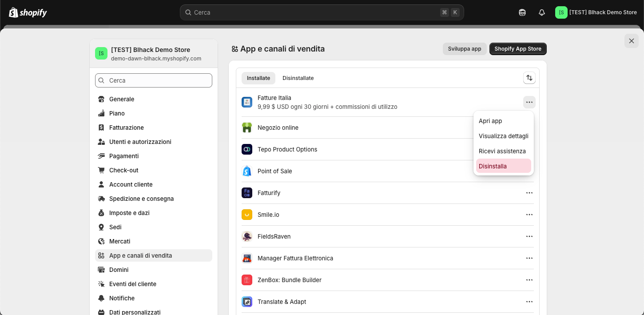Open the more options menu for Smile.io
Image resolution: width=644 pixels, height=315 pixels.
529,215
